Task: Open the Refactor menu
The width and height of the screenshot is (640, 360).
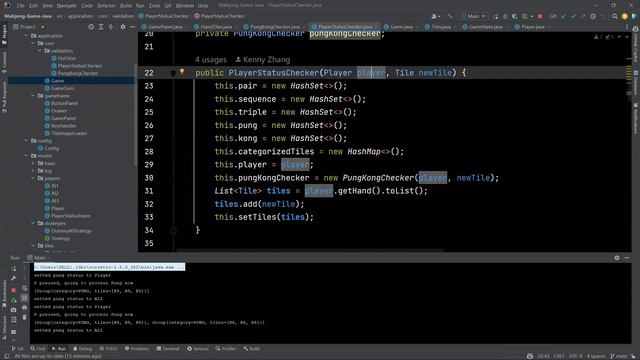Action: (106, 6)
